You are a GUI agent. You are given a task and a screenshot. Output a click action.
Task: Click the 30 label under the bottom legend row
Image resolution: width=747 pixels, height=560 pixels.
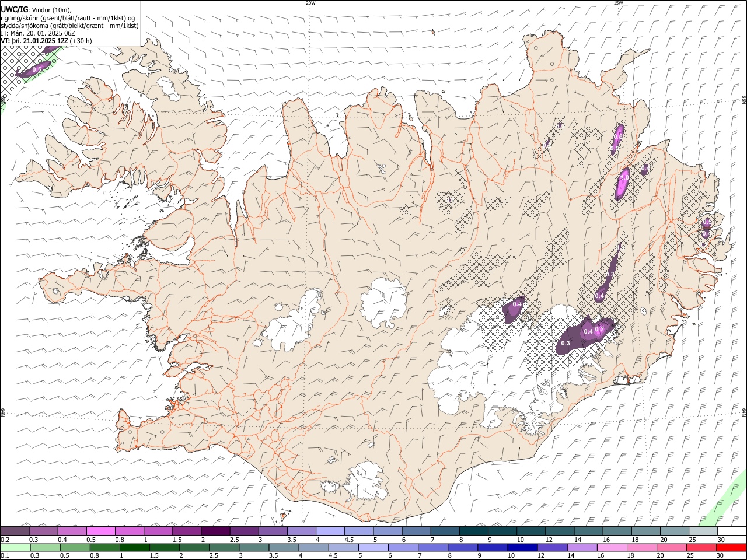coord(721,556)
